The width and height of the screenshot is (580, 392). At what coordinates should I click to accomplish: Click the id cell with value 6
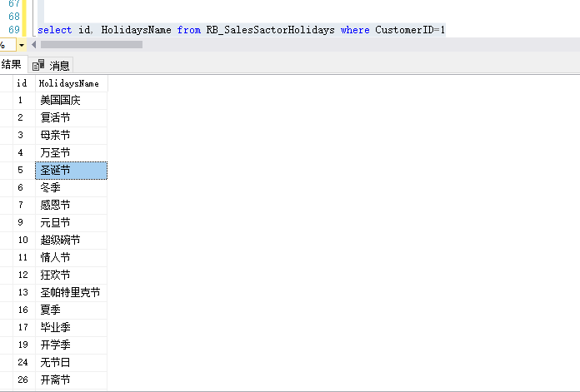24,188
